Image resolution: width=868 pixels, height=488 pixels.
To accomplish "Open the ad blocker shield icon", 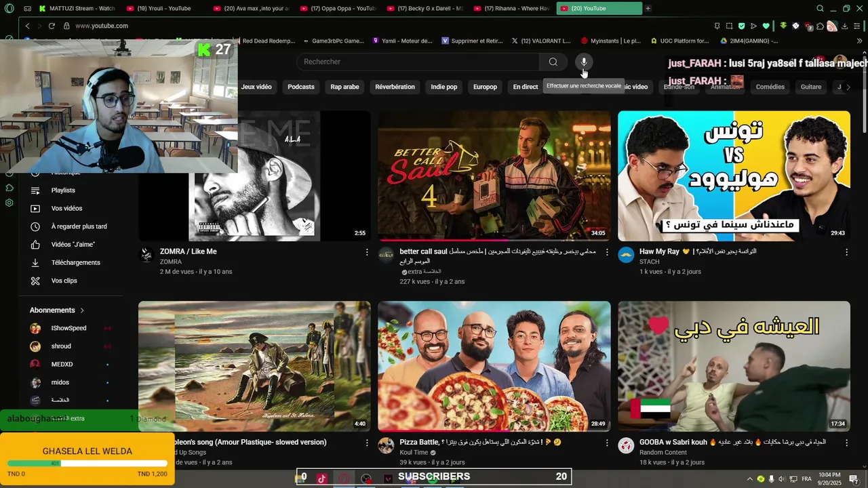I will pyautogui.click(x=741, y=26).
